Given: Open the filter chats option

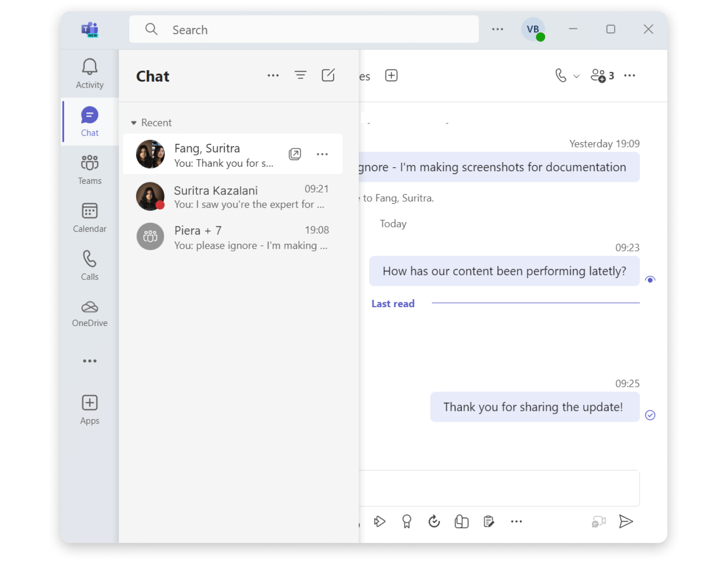Looking at the screenshot, I should click(x=300, y=75).
